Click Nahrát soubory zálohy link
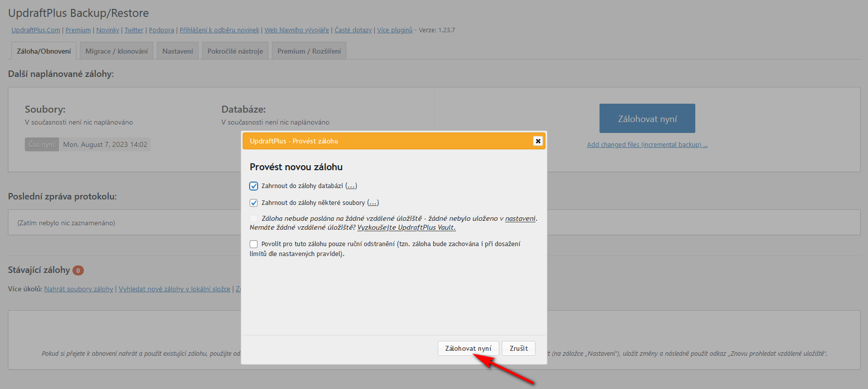 [x=78, y=289]
